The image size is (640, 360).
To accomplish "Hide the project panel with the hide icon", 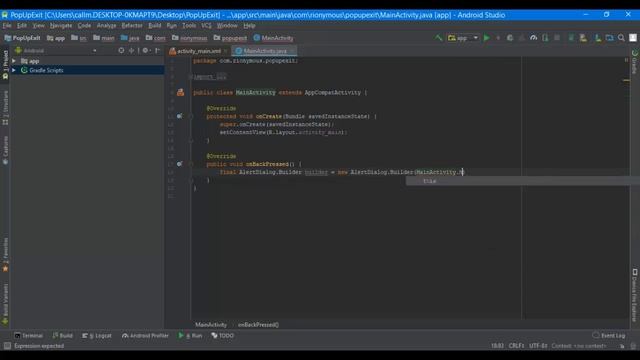I will [158, 51].
